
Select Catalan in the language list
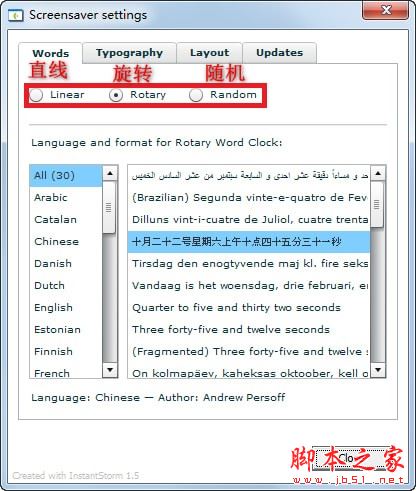66,219
